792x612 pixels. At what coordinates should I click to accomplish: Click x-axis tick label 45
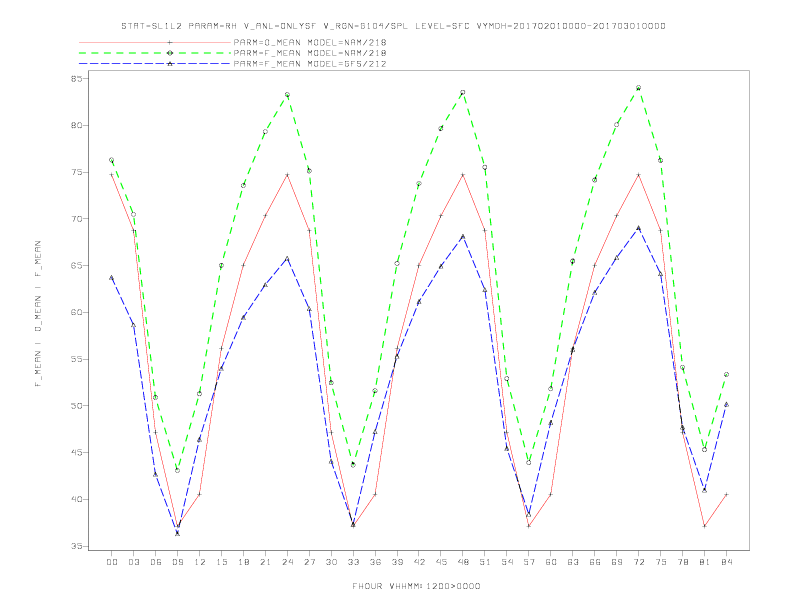pos(441,562)
